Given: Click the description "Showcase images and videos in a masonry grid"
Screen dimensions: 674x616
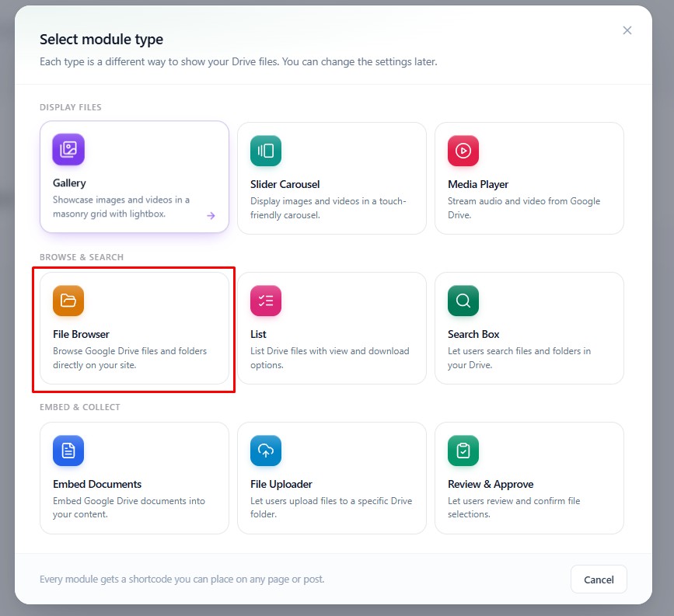Looking at the screenshot, I should [121, 207].
